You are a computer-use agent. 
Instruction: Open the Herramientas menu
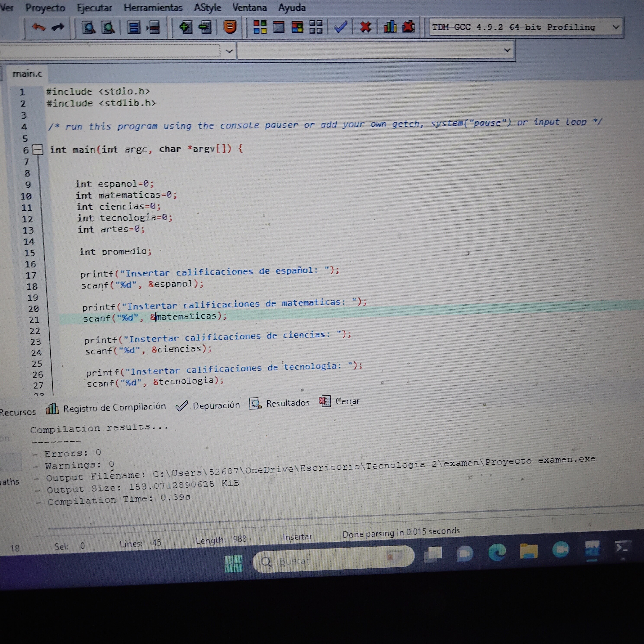[x=153, y=8]
